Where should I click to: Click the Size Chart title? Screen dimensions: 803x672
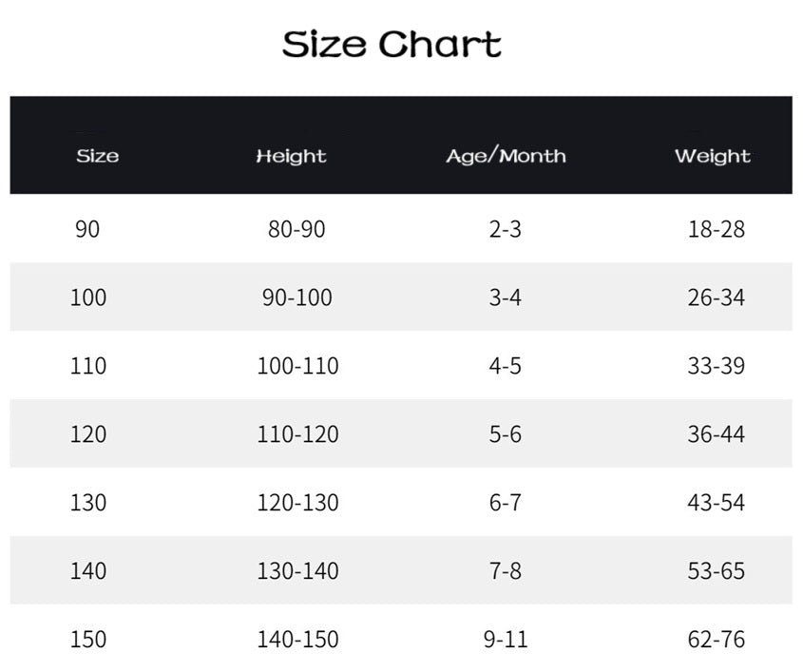pos(392,45)
